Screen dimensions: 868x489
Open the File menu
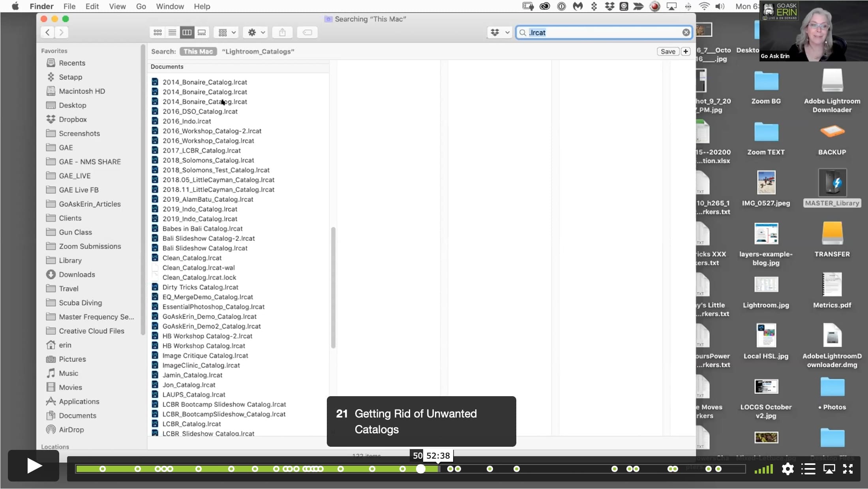click(69, 6)
